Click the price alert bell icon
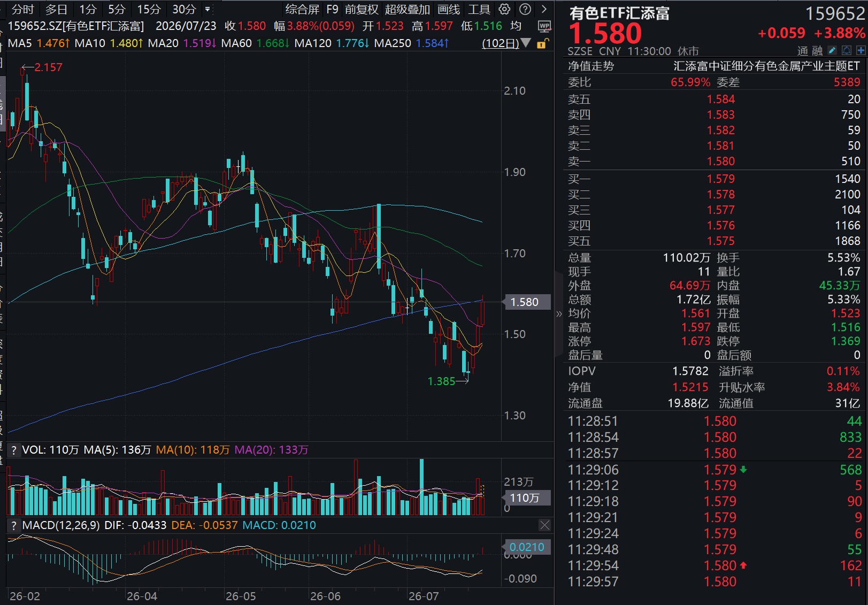This screenshot has width=868, height=605. [847, 50]
